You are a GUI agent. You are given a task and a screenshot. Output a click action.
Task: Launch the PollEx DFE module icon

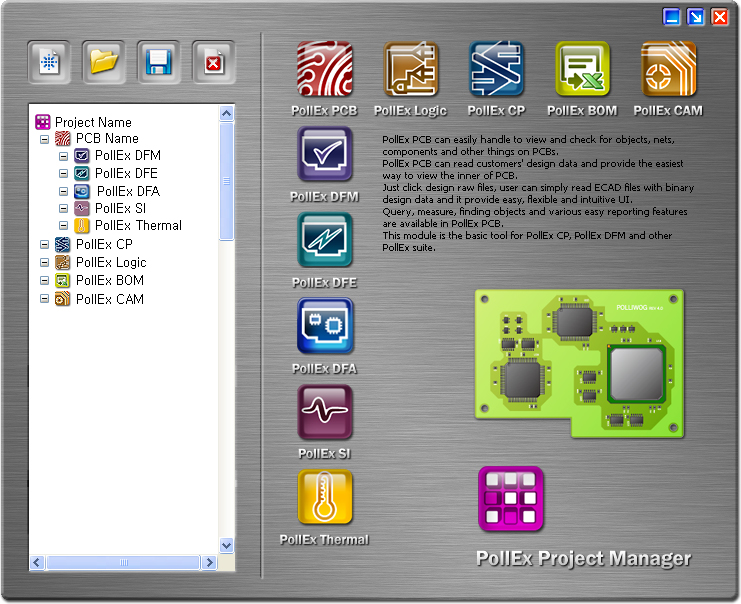click(325, 240)
